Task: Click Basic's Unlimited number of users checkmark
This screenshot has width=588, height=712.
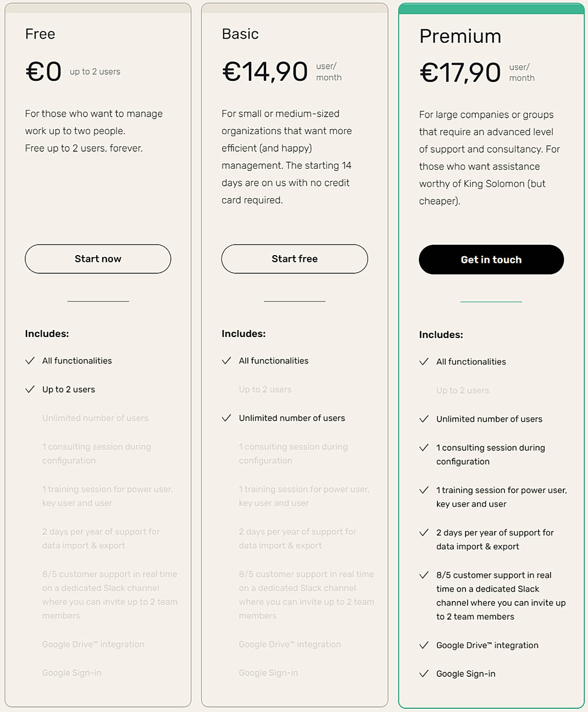Action: click(x=227, y=418)
